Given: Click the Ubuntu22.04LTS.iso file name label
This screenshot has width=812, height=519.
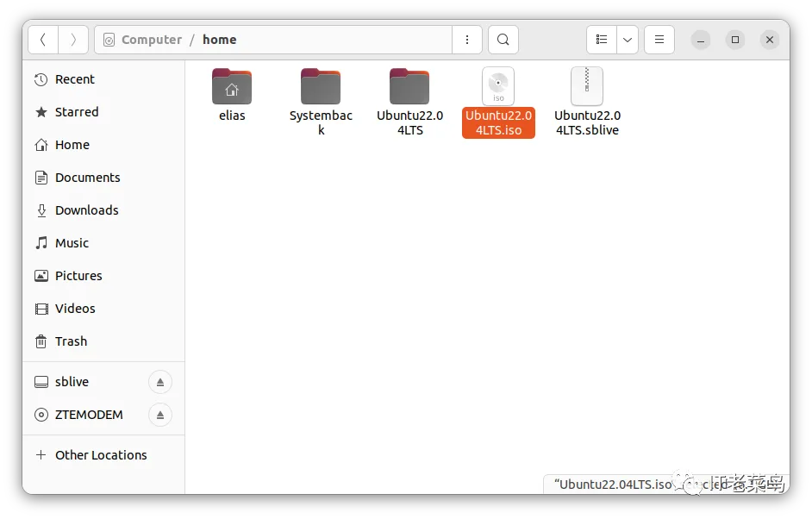Looking at the screenshot, I should [499, 122].
